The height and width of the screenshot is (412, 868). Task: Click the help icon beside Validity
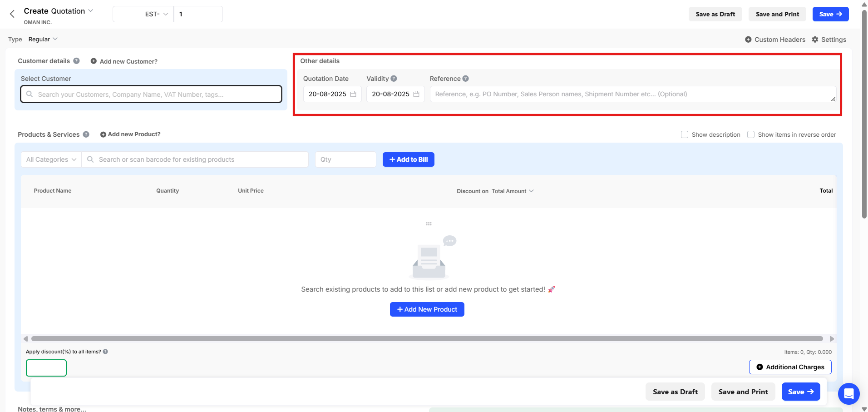[394, 79]
